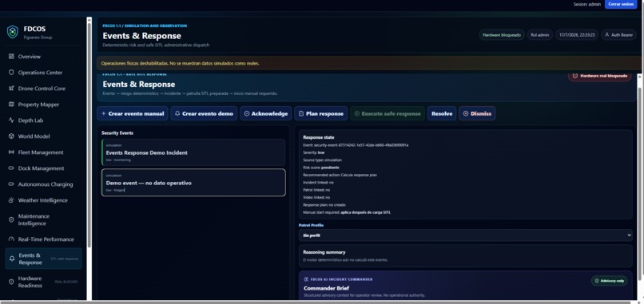Click the World Model cube icon
This screenshot has width=644, height=304.
pos(11,136)
